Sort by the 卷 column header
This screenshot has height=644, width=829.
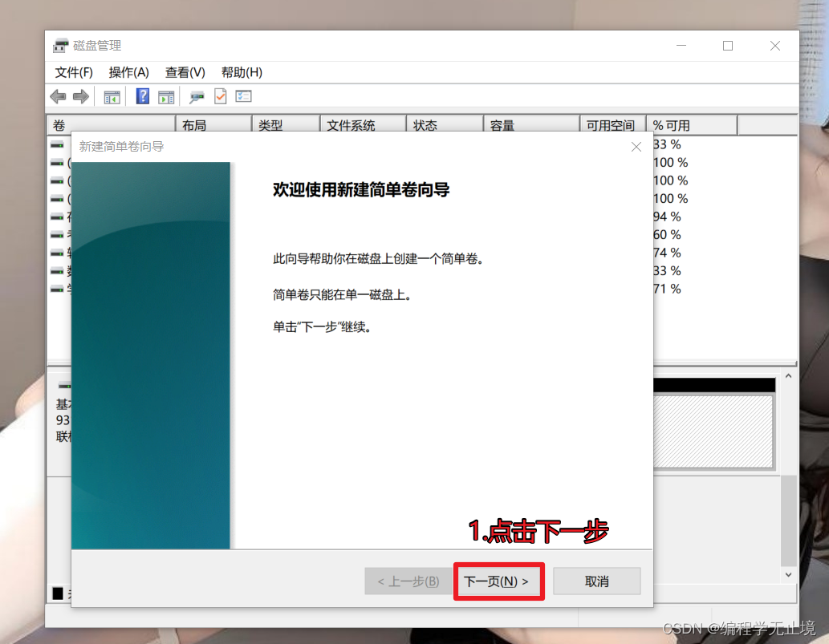point(111,125)
